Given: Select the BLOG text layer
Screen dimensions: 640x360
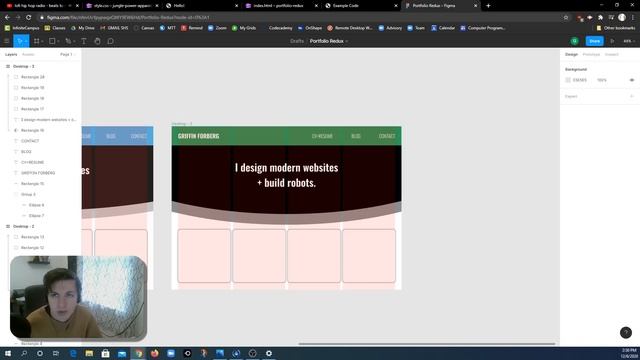Looking at the screenshot, I should point(26,151).
